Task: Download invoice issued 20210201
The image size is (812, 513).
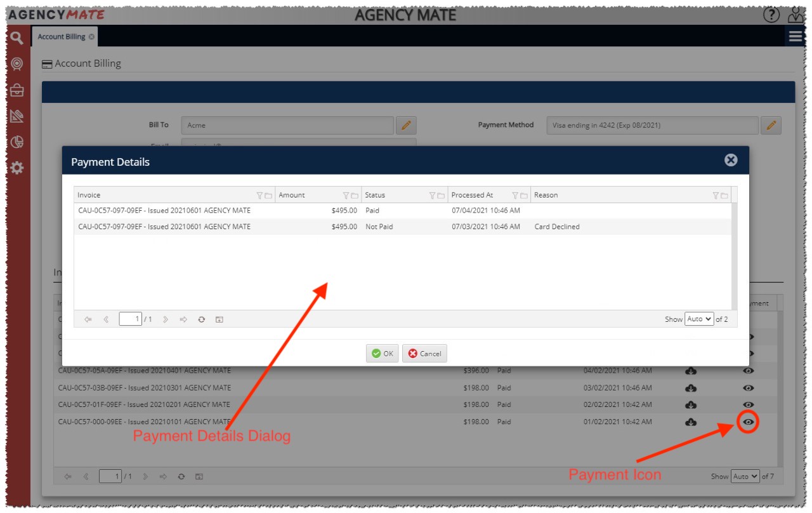Action: tap(691, 405)
